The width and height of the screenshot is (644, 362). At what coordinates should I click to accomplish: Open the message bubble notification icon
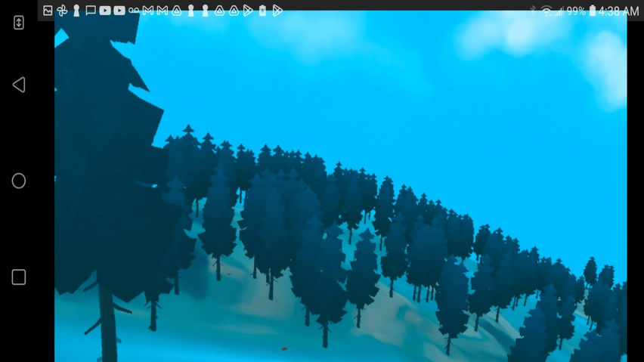pos(91,11)
